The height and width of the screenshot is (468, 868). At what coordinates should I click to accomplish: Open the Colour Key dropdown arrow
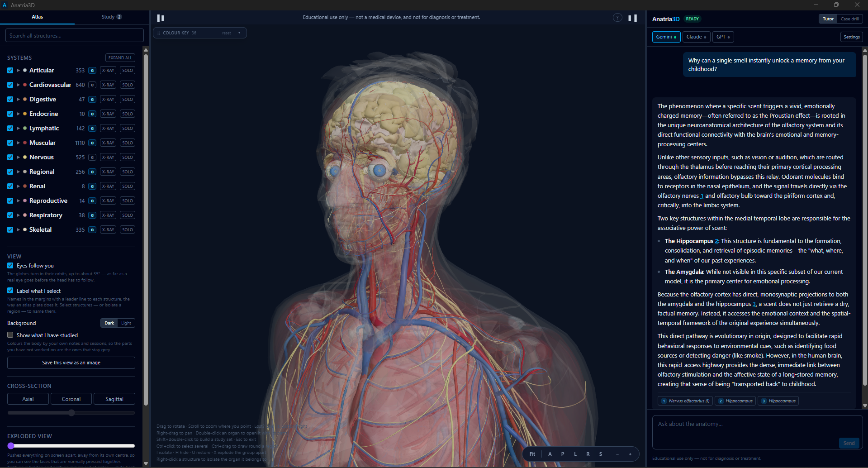point(239,33)
